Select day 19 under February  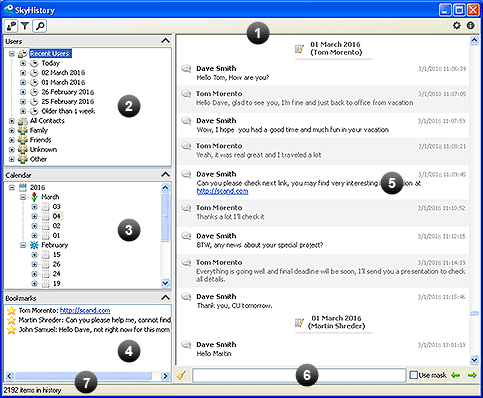click(57, 283)
